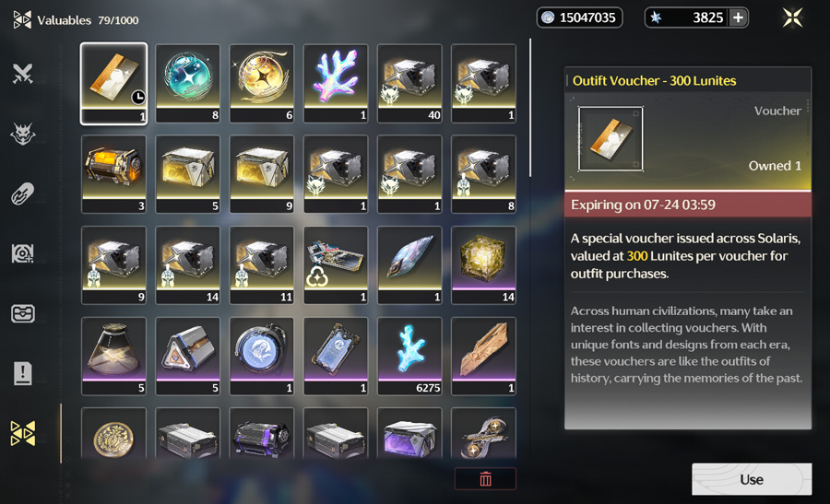Open the Weapons category with crossed swords icon
Screen dimensions: 830x504
[x=23, y=74]
